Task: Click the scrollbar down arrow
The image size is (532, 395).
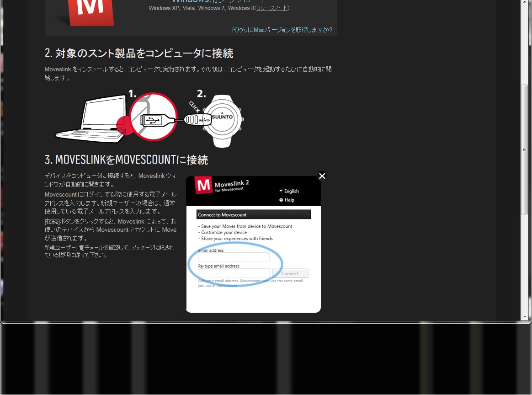Action: coord(525,317)
